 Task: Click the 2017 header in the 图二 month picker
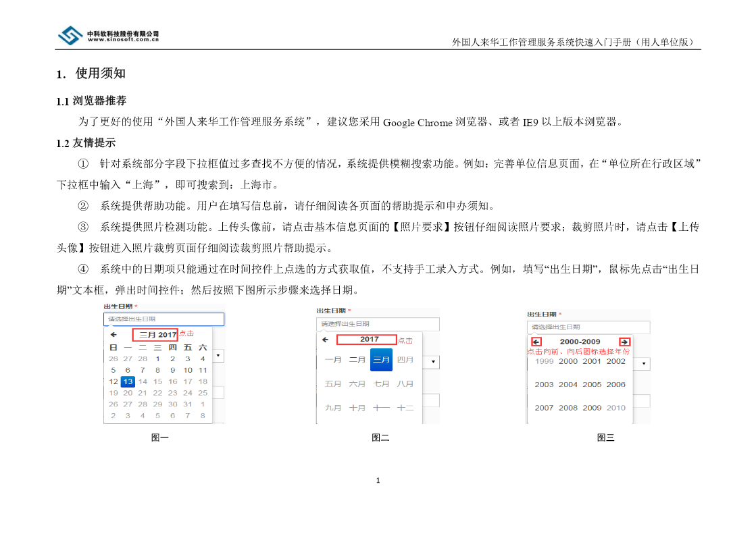click(366, 340)
